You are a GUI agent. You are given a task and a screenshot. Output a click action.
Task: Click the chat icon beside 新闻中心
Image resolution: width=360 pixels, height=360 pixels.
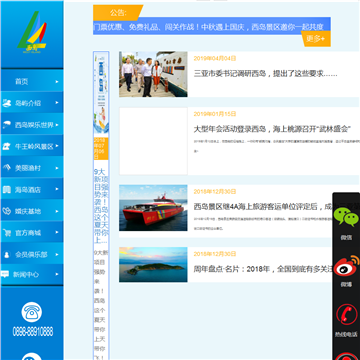[x=5, y=274]
